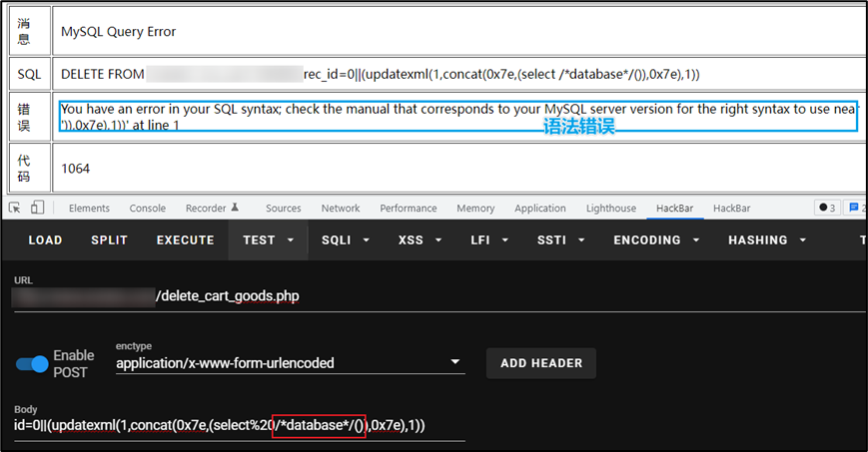The image size is (868, 452).
Task: Click the SQL syntax error message text
Action: coord(458,117)
